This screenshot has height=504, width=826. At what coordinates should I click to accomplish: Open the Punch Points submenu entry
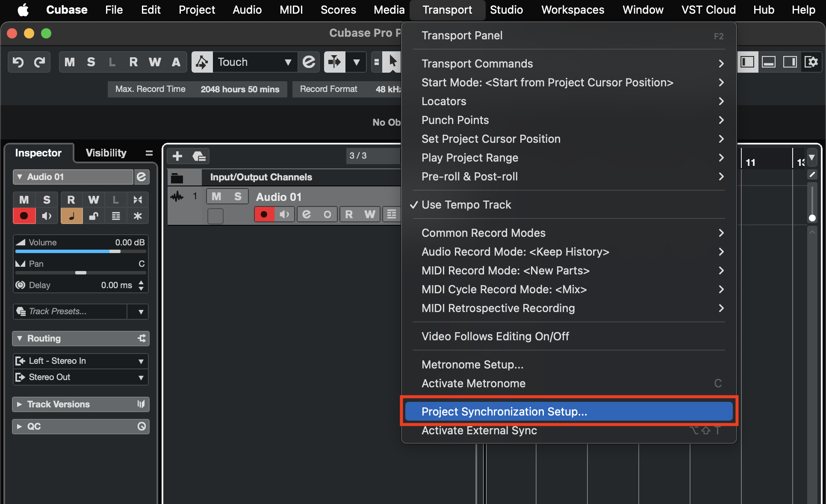pyautogui.click(x=569, y=120)
